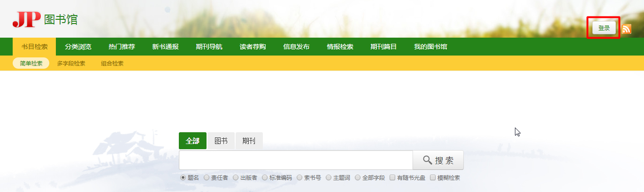This screenshot has width=644, height=192.
Task: Open the 分类浏览 menu item
Action: coord(78,47)
